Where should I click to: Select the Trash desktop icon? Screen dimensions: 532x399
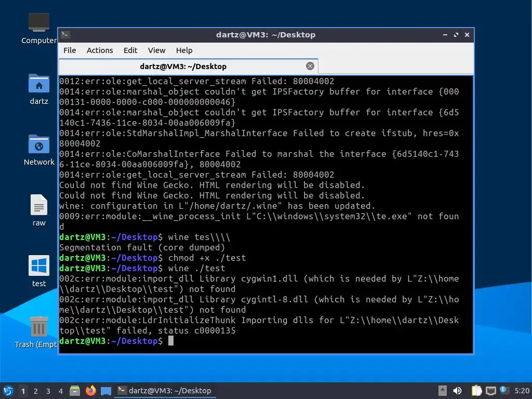point(36,332)
